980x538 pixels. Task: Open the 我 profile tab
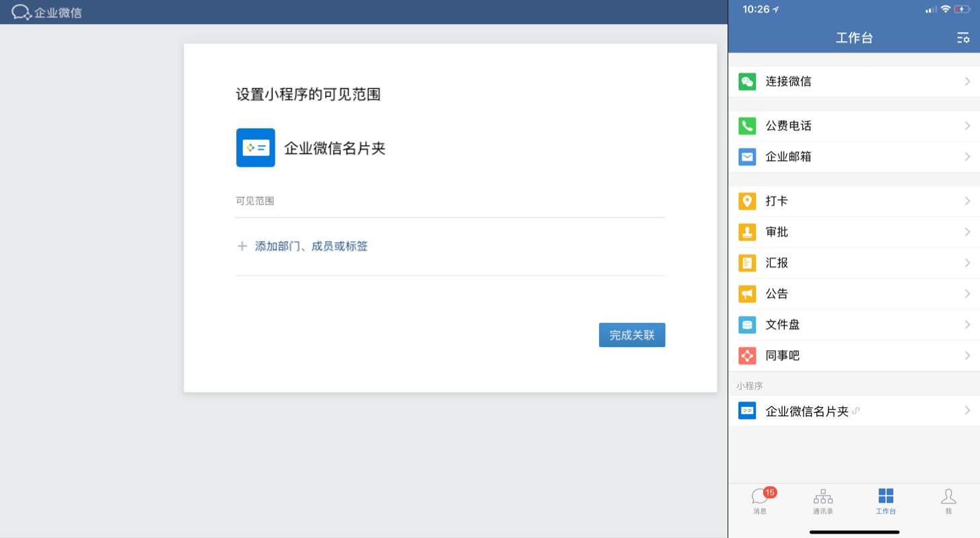(948, 501)
